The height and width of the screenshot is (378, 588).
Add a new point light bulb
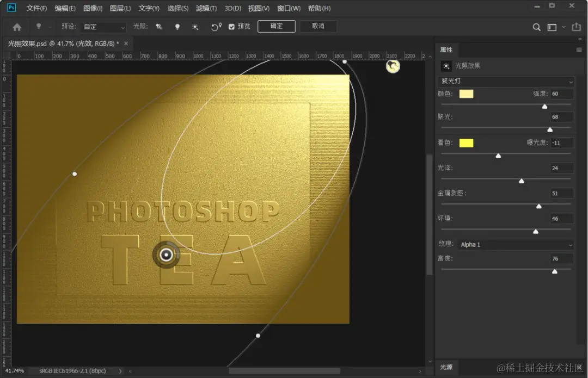(177, 27)
